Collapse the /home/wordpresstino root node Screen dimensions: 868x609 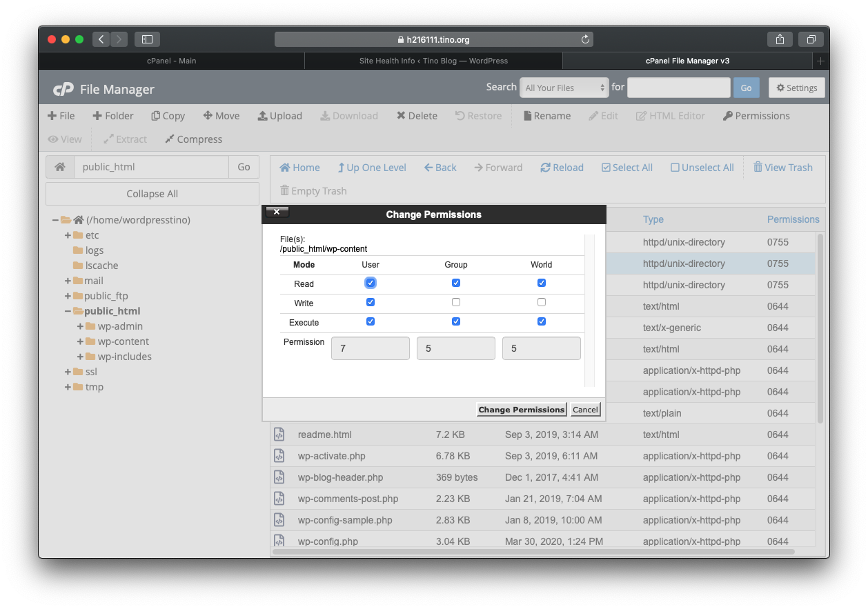55,220
